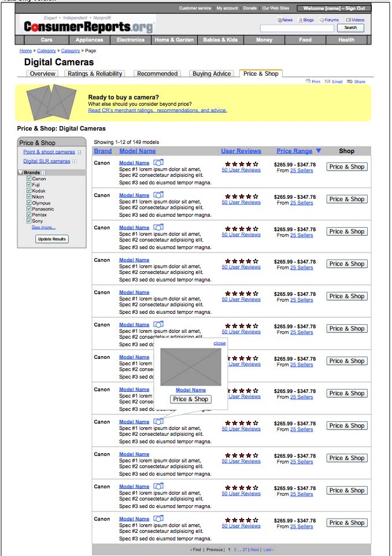
Task: Click the Videos icon in header
Action: pos(349,20)
